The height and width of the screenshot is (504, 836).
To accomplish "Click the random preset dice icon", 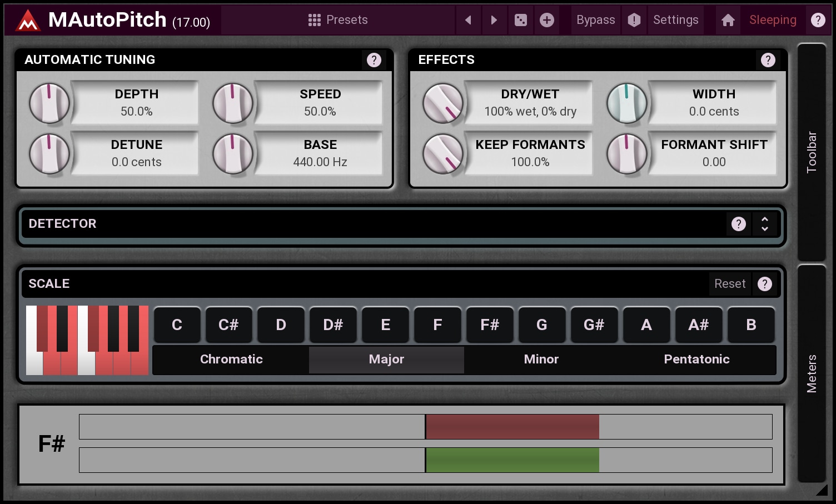I will 520,21.
